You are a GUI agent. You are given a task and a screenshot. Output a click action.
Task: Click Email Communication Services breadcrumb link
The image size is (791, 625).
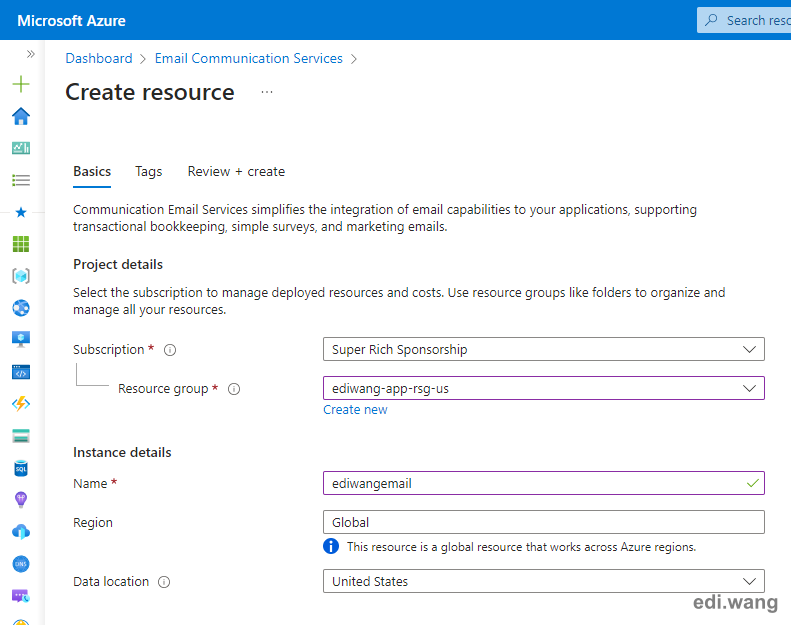click(x=249, y=59)
